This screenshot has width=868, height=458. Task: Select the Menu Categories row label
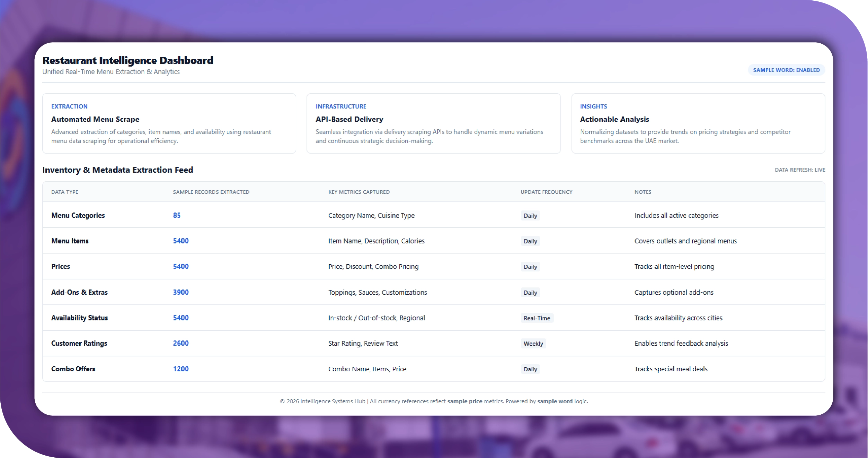click(78, 215)
